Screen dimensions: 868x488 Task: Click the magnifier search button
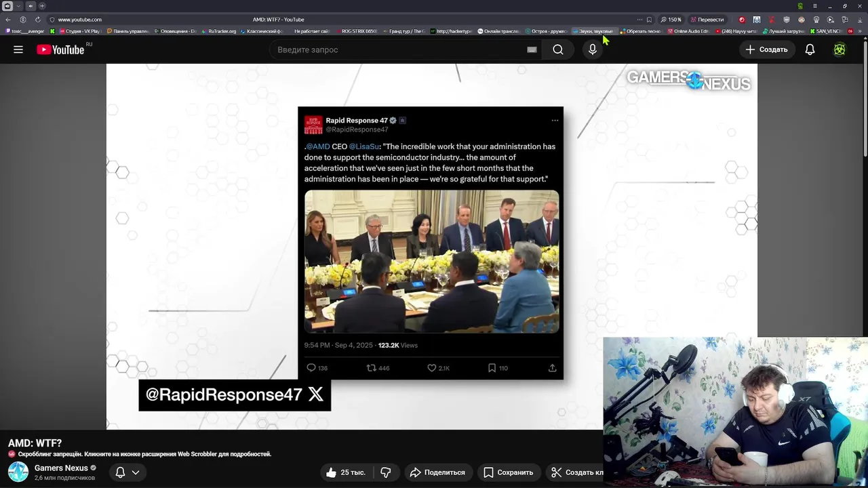coord(557,49)
